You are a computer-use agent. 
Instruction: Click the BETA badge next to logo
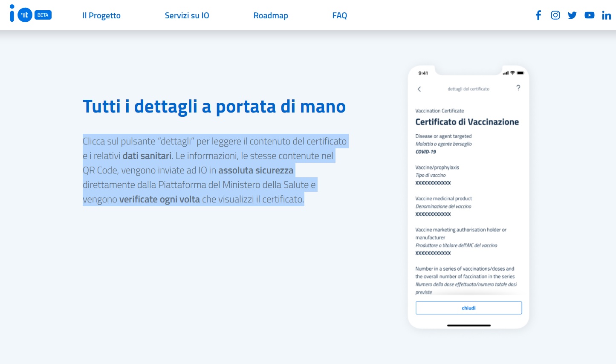pos(43,15)
